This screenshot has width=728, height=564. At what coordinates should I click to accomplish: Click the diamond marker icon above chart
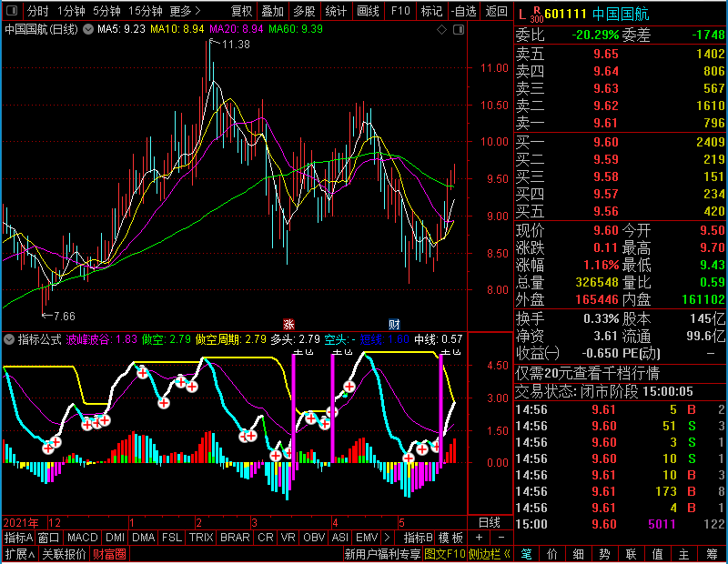441,30
